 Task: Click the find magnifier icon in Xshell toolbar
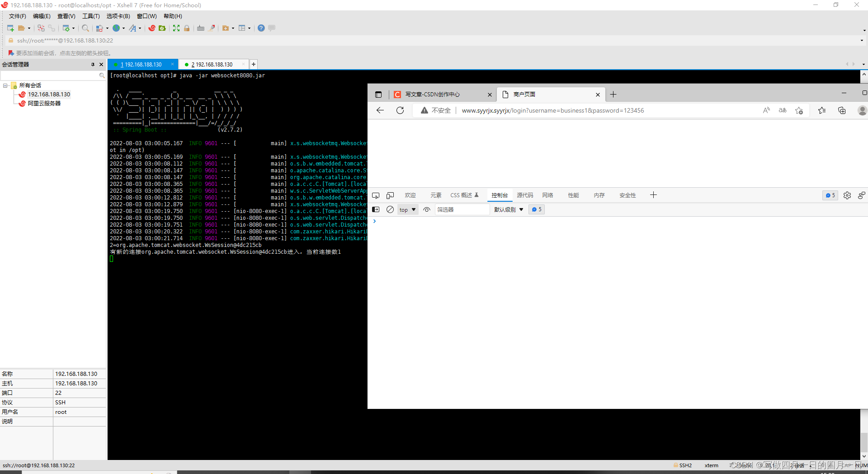coord(85,28)
